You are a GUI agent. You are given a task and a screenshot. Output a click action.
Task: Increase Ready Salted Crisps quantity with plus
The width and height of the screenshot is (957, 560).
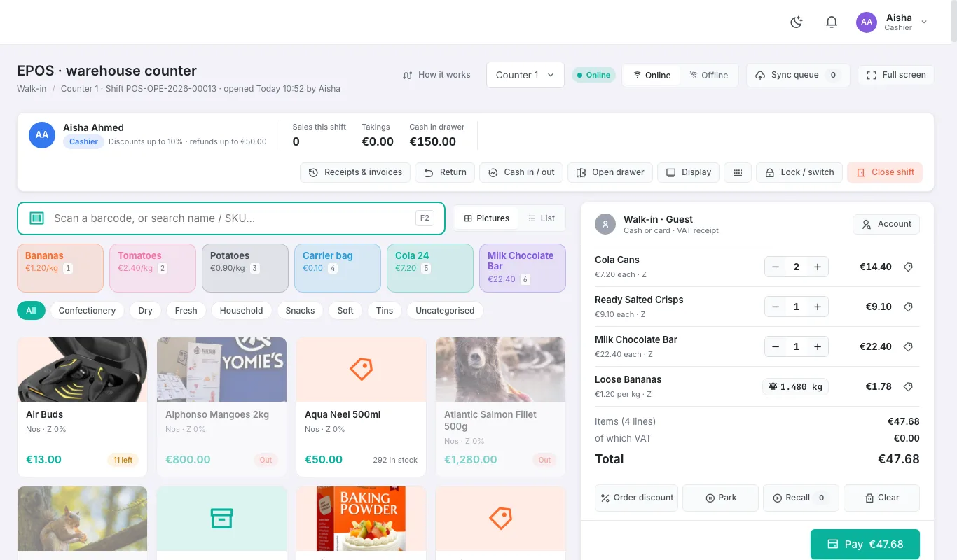click(x=818, y=307)
